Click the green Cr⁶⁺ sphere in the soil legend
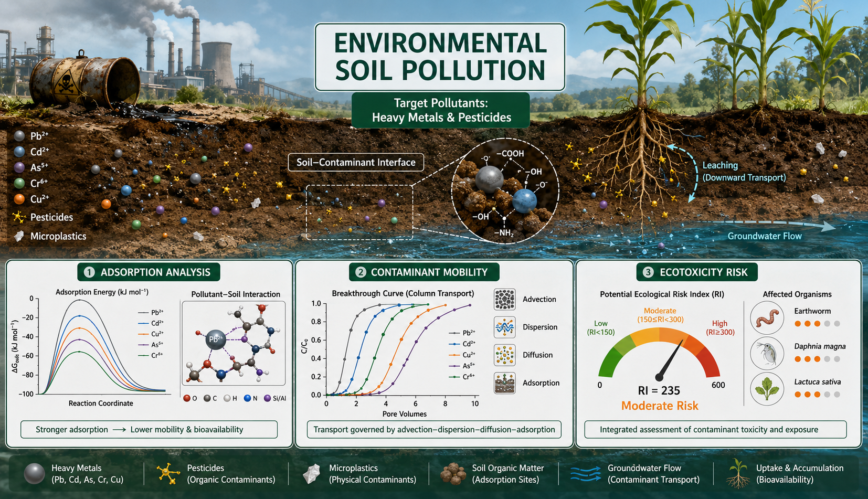This screenshot has height=499, width=868. [19, 183]
